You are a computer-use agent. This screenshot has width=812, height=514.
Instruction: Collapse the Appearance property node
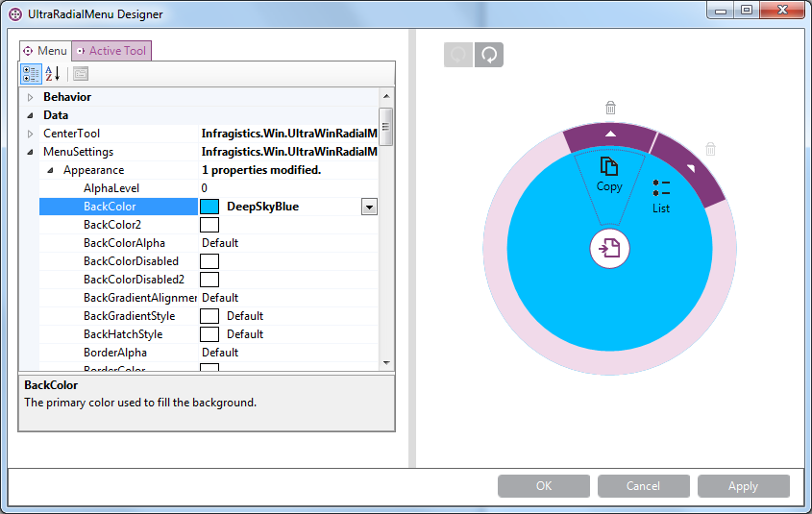(x=50, y=170)
